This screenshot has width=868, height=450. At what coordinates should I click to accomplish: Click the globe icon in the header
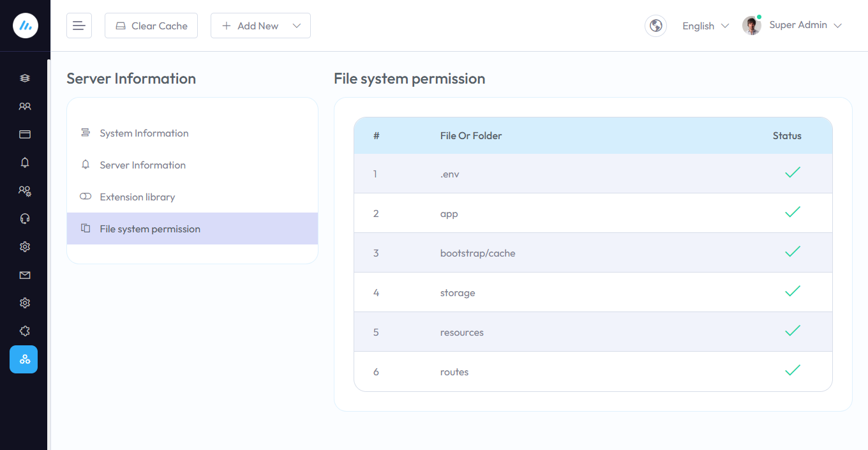655,26
